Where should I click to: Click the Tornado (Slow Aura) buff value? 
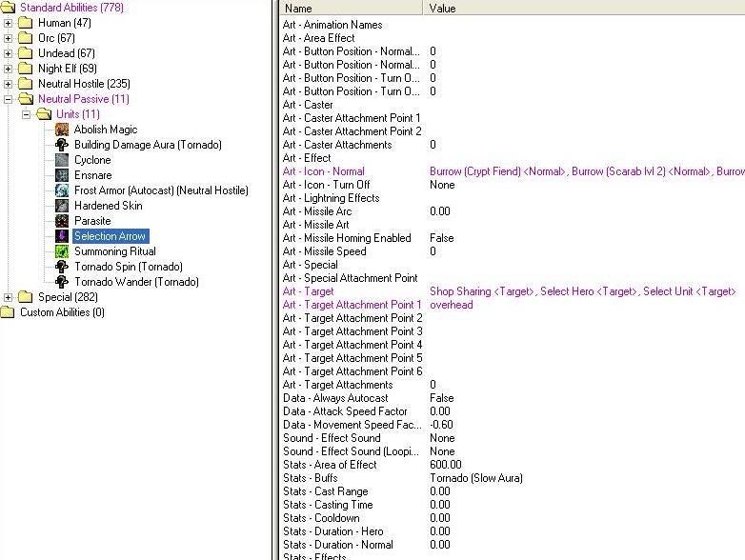[476, 478]
